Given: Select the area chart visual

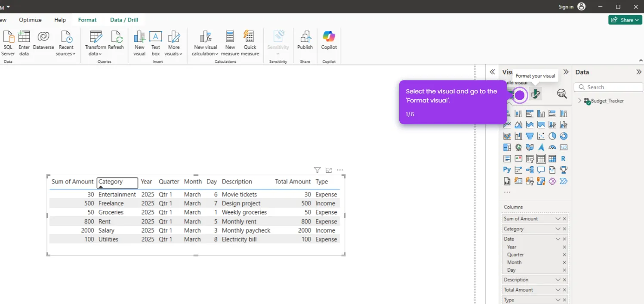Looking at the screenshot, I should tap(518, 125).
